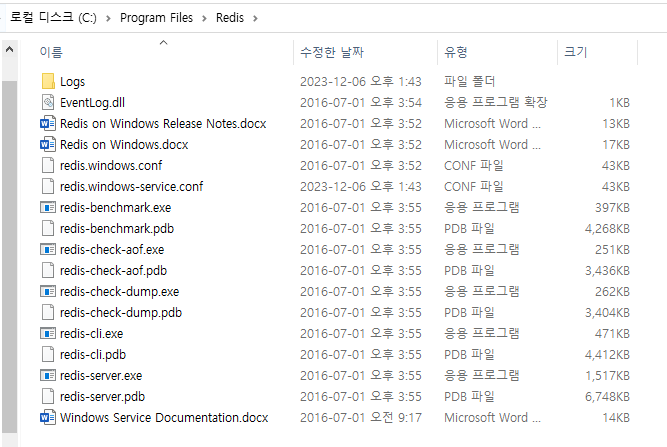Click the scroll up arrow of the left scrollbar
Image resolution: width=667 pixels, height=447 pixels.
[x=9, y=49]
